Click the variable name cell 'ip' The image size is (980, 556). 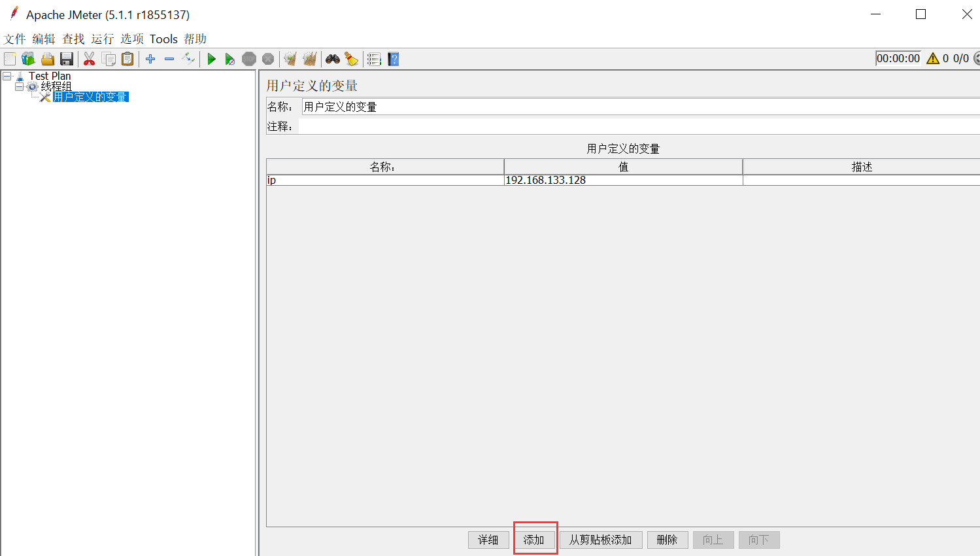click(x=385, y=180)
